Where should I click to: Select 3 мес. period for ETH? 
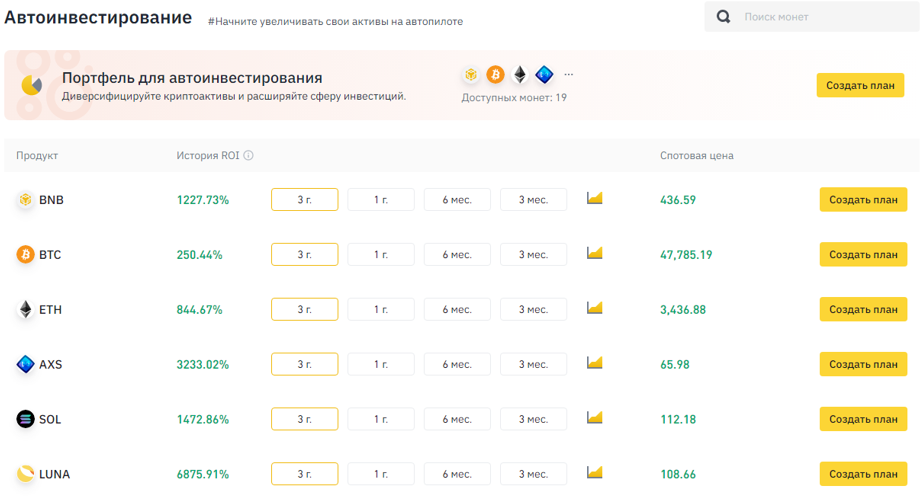click(533, 310)
